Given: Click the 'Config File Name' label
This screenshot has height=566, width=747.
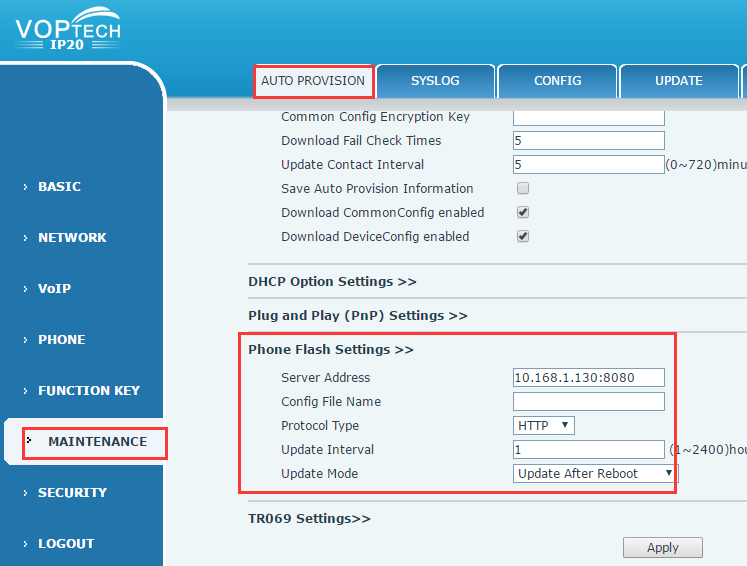Looking at the screenshot, I should pos(331,402).
